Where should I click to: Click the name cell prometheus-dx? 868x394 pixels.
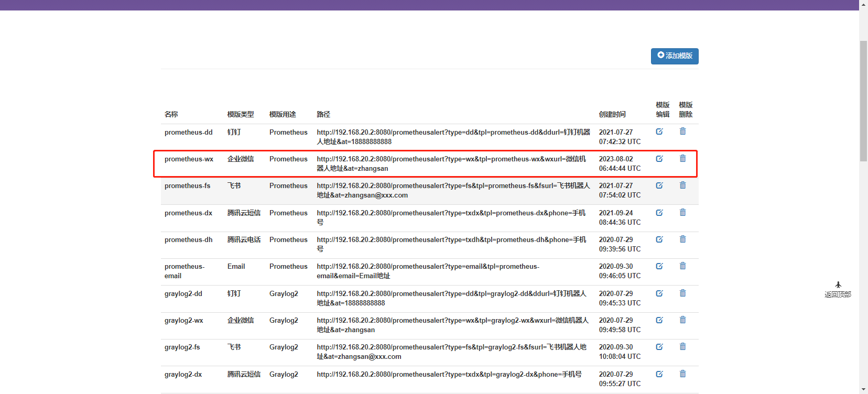[188, 213]
